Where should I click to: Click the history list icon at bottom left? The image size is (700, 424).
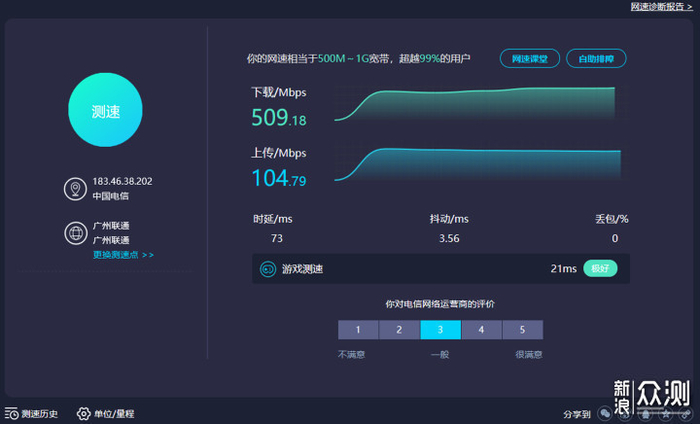point(11,413)
